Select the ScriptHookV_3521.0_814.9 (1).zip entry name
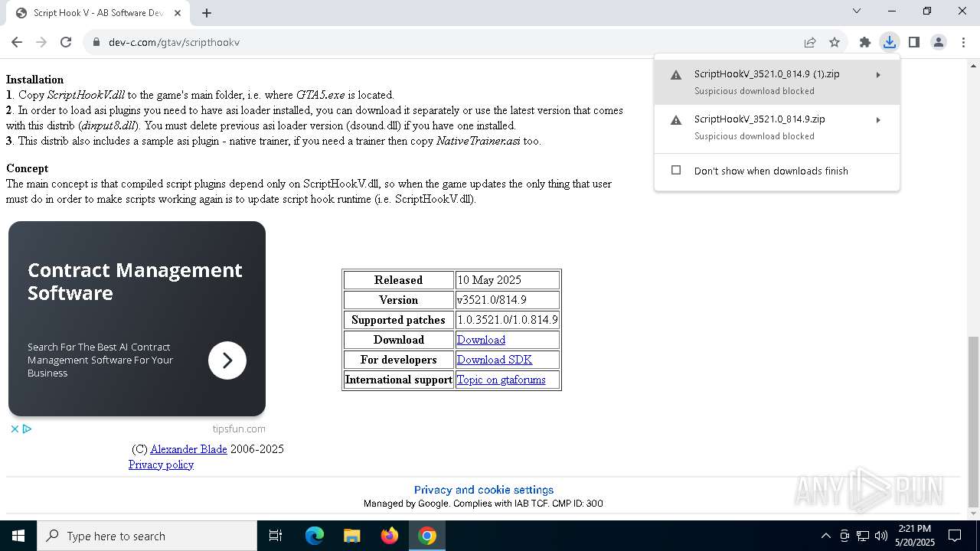The width and height of the screenshot is (980, 551). pyautogui.click(x=766, y=74)
